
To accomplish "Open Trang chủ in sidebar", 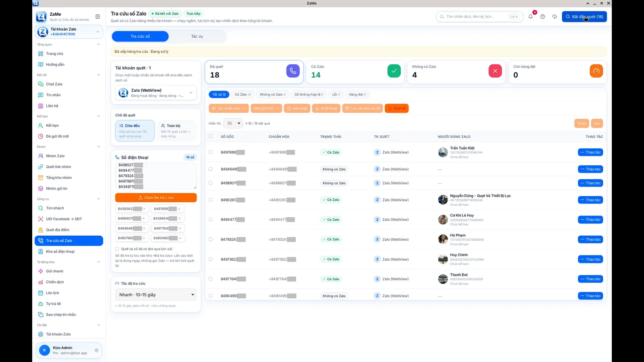I will [69, 53].
